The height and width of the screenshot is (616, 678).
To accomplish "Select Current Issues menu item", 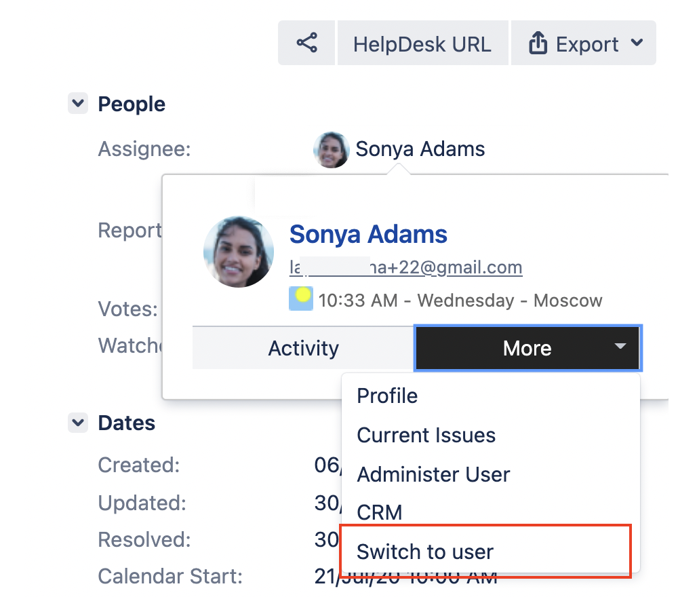I will [x=426, y=435].
